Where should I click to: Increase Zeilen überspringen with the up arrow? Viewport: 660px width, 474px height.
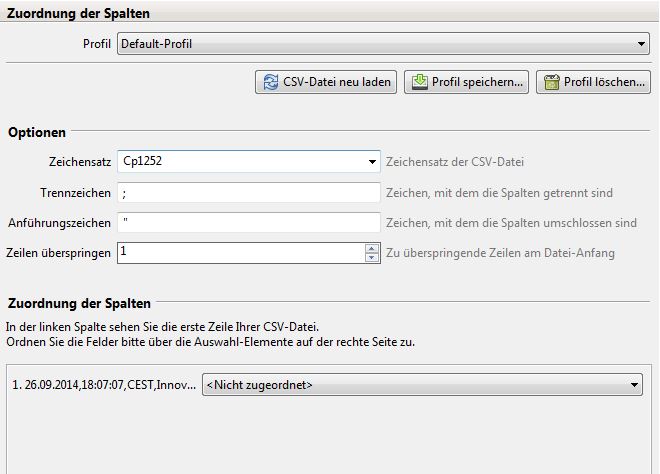point(372,248)
